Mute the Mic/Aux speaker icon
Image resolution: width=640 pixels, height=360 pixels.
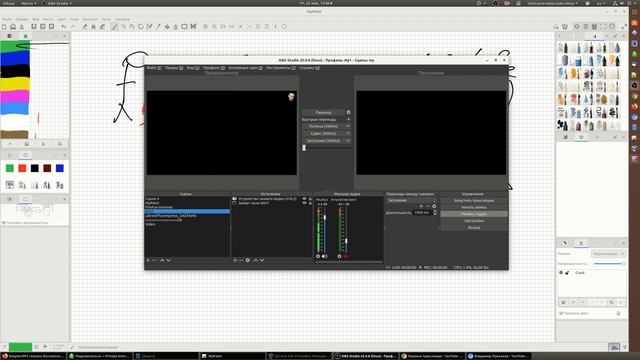tap(324, 256)
